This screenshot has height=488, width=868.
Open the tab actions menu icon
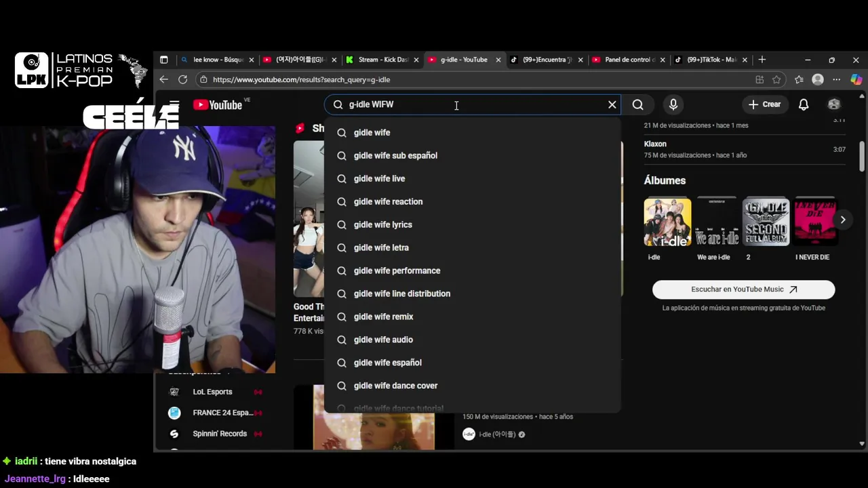[163, 60]
